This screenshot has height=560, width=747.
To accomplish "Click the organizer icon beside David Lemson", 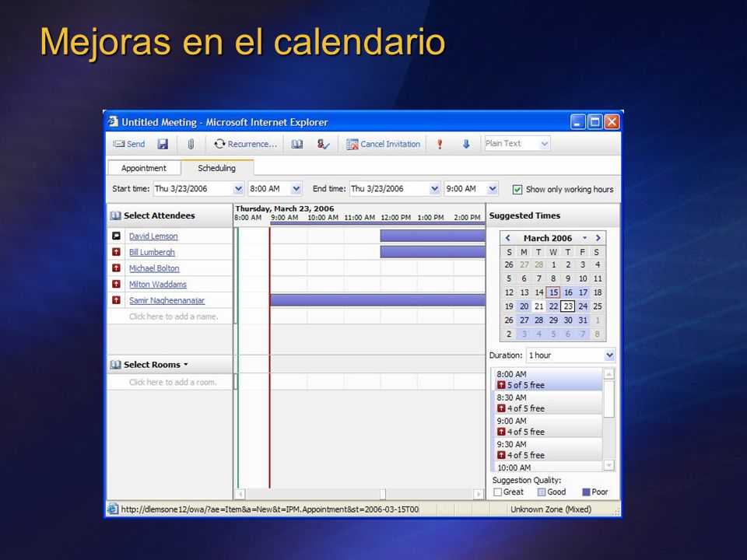I will pyautogui.click(x=116, y=236).
